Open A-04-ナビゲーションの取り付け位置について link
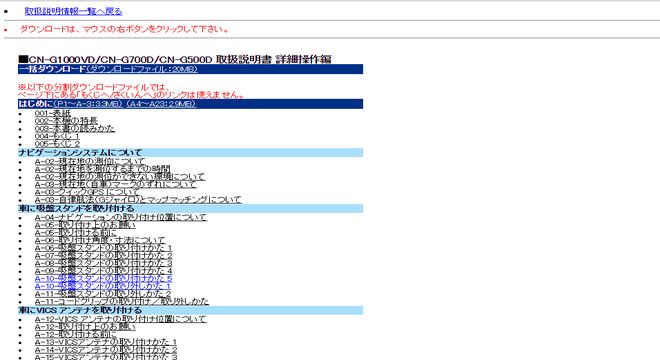660x360 pixels. pos(121,217)
